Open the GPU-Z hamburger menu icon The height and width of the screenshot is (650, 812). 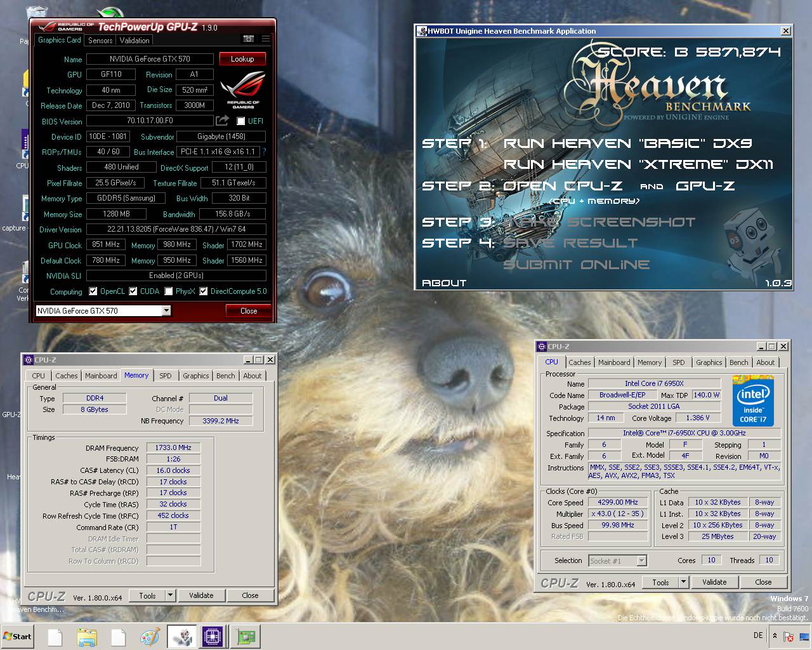(266, 39)
